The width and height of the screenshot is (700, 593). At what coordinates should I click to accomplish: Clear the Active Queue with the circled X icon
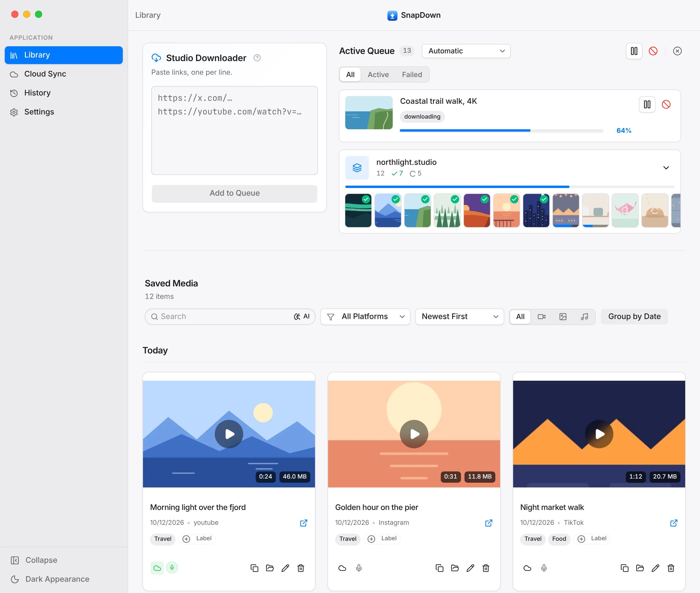click(x=677, y=51)
